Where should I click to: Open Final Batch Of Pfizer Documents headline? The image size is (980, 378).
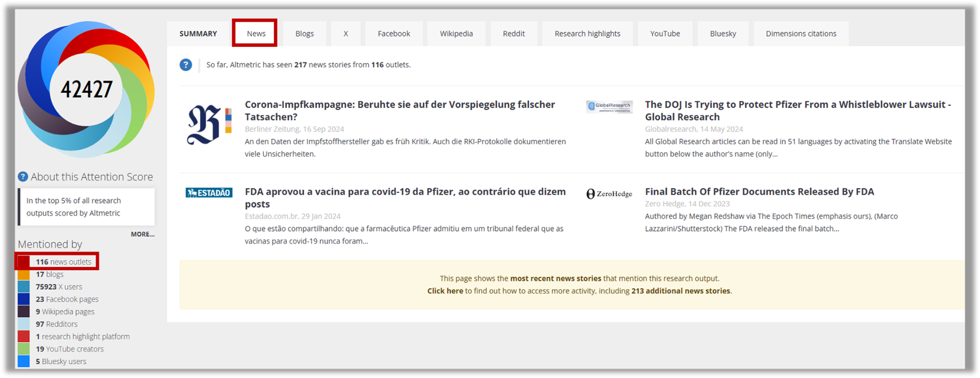759,191
